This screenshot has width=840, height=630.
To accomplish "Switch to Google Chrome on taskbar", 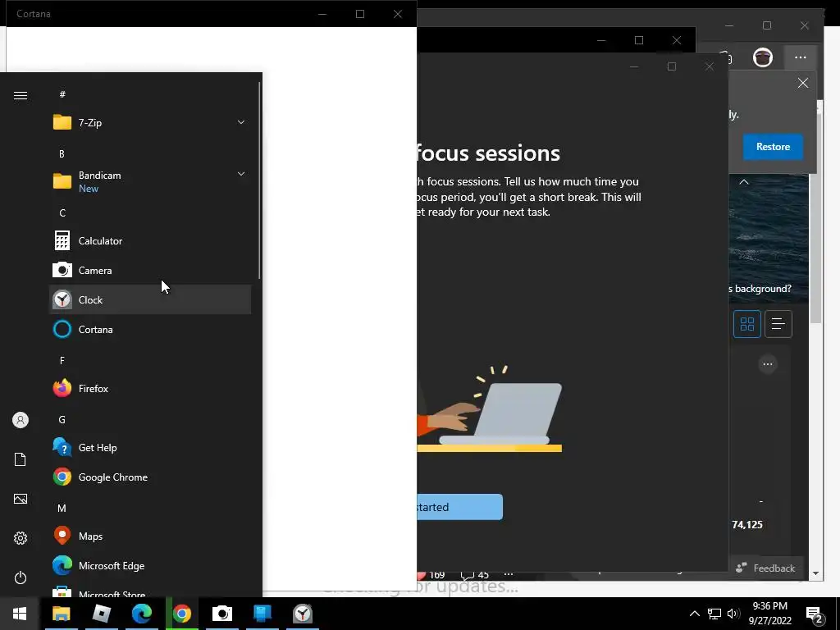I will point(181,614).
